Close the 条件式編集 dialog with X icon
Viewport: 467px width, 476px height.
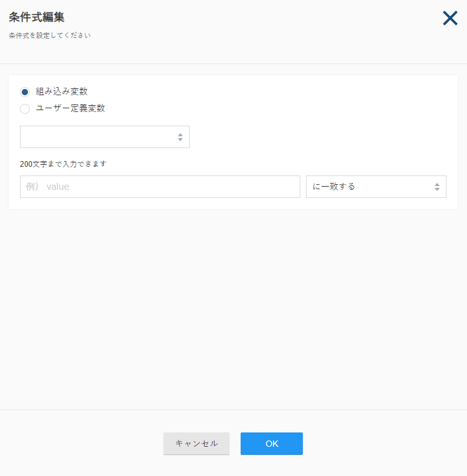point(450,18)
